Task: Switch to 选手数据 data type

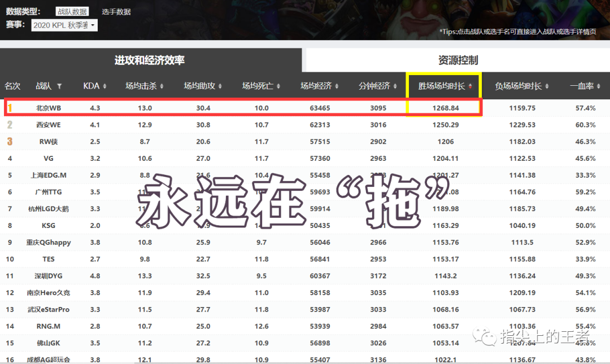Action: click(116, 12)
